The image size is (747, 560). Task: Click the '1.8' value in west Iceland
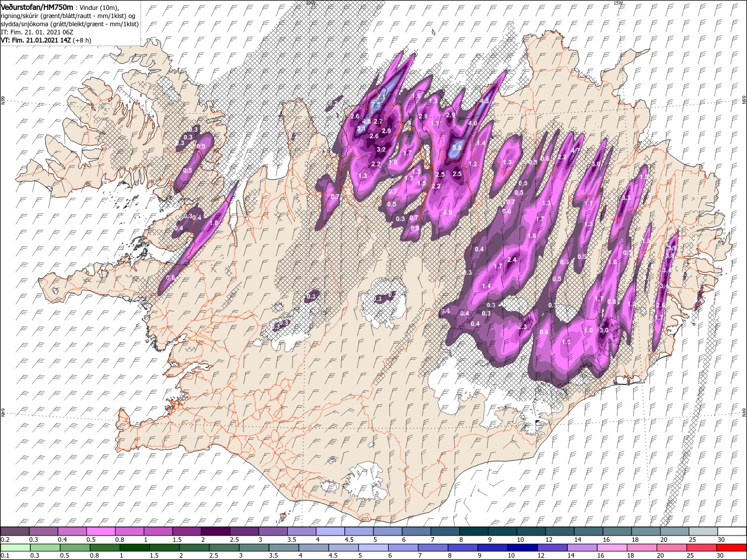click(x=214, y=223)
